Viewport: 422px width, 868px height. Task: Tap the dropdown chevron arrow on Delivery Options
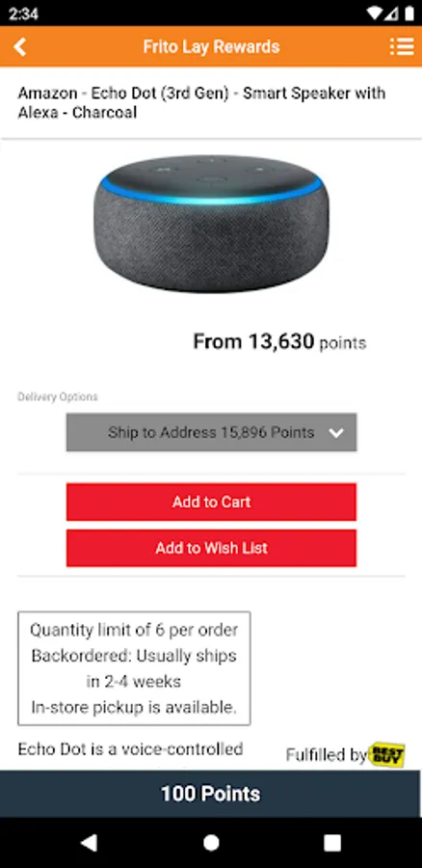click(x=335, y=433)
